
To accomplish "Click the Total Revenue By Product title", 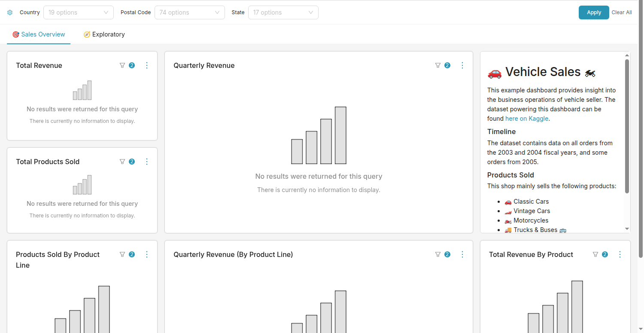I will pos(531,254).
